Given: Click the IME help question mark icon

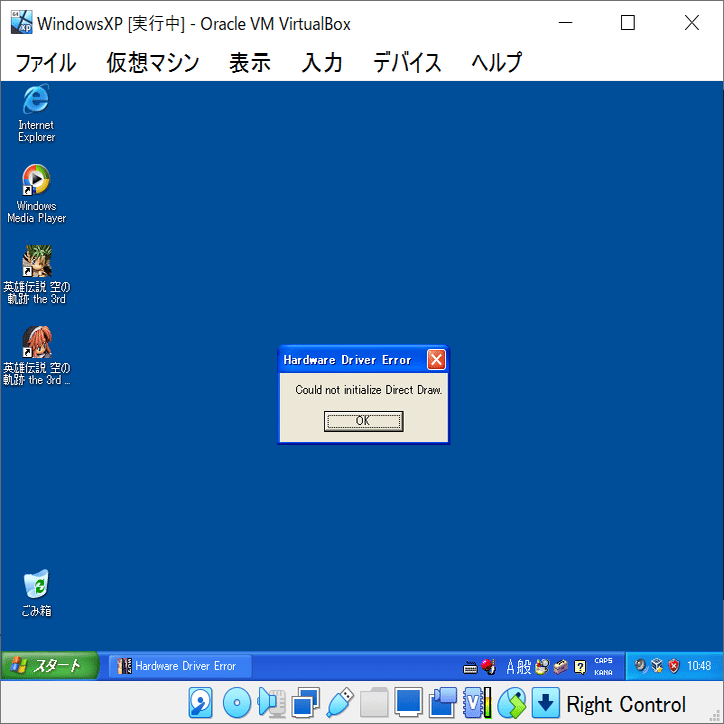Looking at the screenshot, I should tap(580, 667).
